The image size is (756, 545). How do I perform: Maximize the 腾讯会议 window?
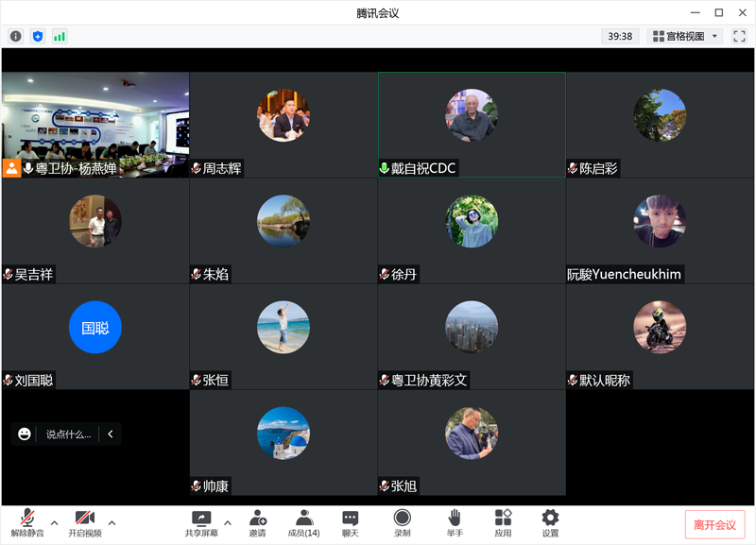719,13
